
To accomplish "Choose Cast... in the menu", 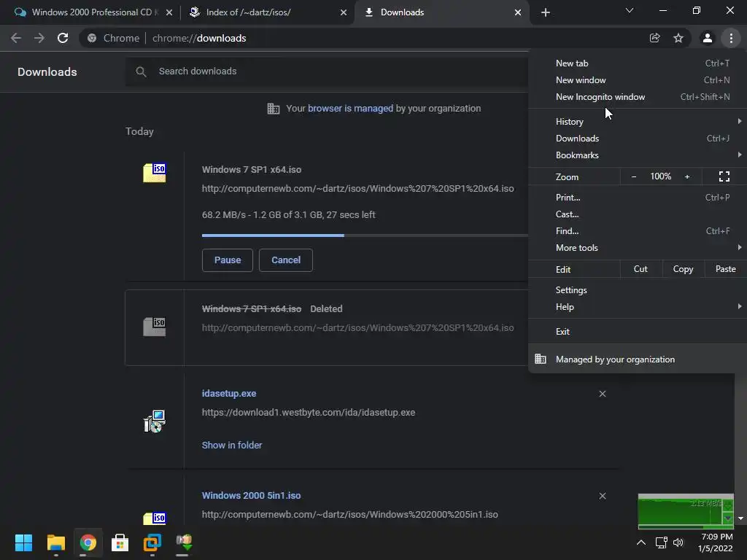I will coord(638,214).
